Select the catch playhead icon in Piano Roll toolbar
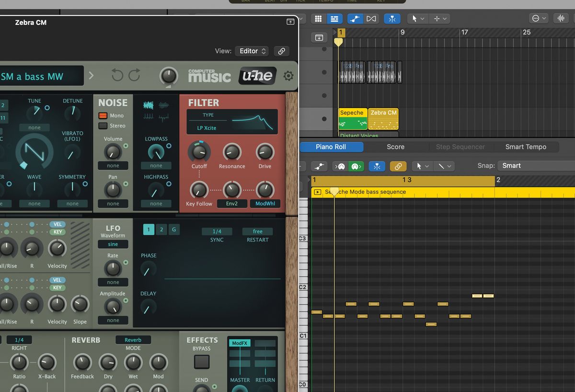This screenshot has width=575, height=392. click(x=376, y=165)
